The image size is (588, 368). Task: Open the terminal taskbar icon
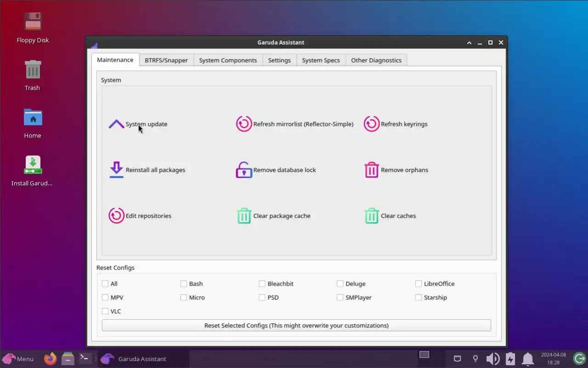[x=85, y=358]
